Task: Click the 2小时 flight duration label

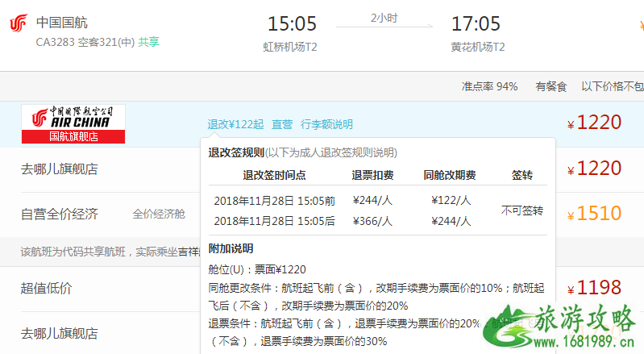Action: [x=384, y=18]
